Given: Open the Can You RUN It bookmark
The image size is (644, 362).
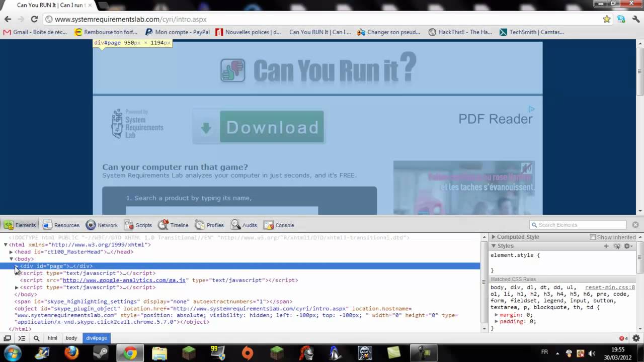Looking at the screenshot, I should (319, 32).
